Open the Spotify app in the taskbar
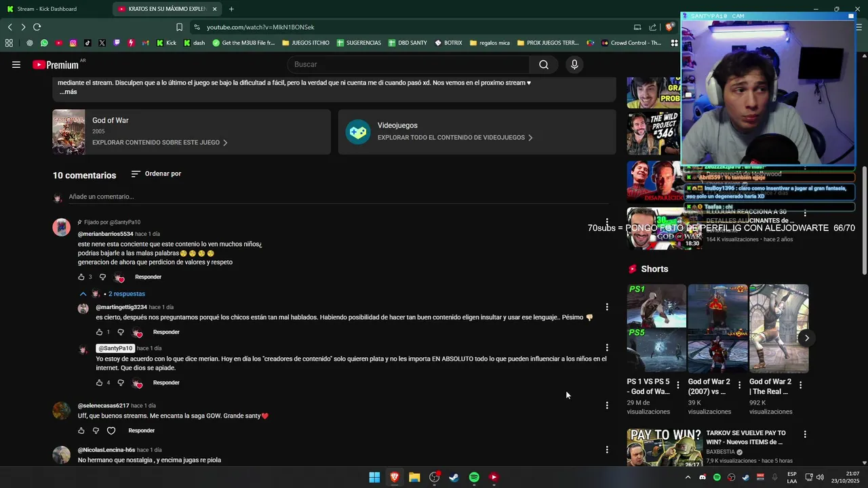The width and height of the screenshot is (868, 488). click(474, 477)
